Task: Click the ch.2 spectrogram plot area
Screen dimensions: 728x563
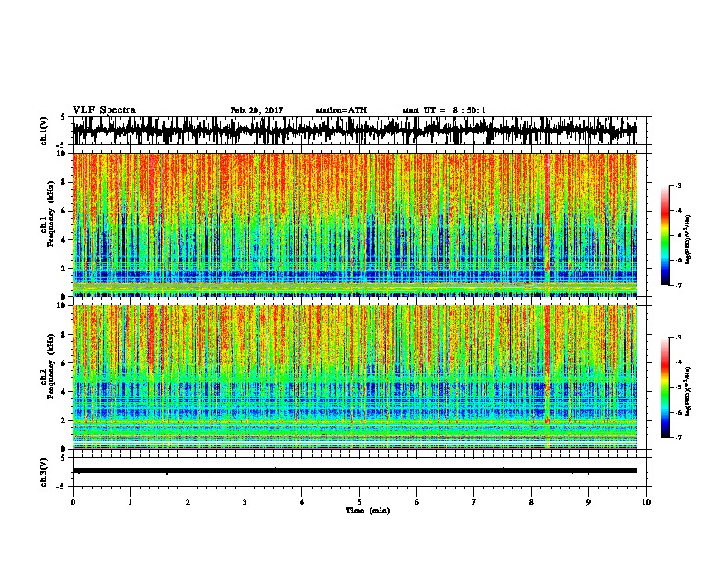Action: [x=354, y=377]
